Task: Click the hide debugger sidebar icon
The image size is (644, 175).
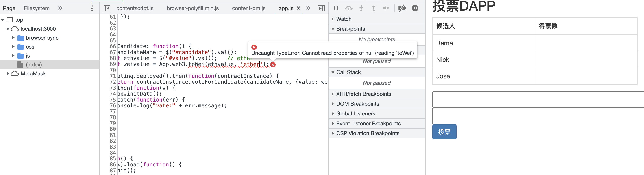Action: tap(321, 8)
